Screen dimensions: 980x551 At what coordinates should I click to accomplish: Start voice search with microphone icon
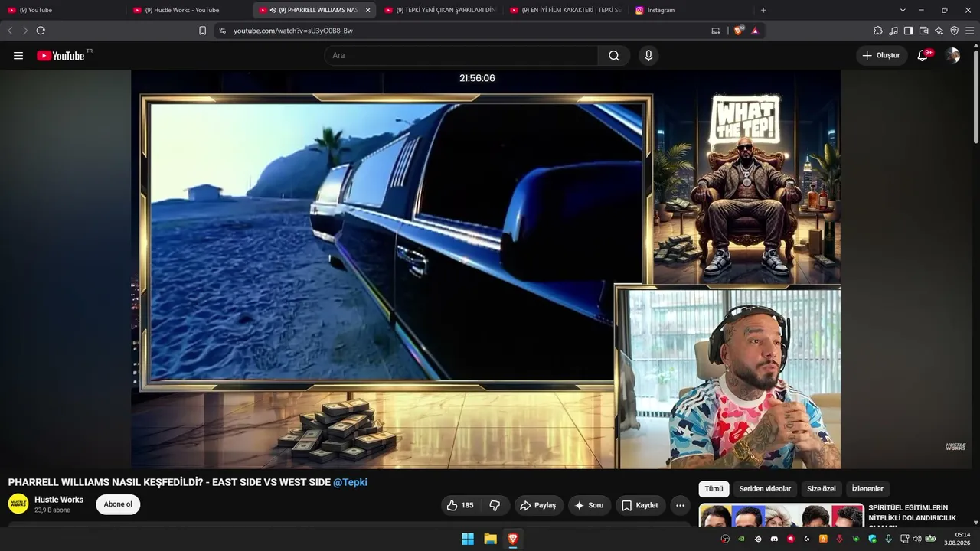(x=648, y=56)
